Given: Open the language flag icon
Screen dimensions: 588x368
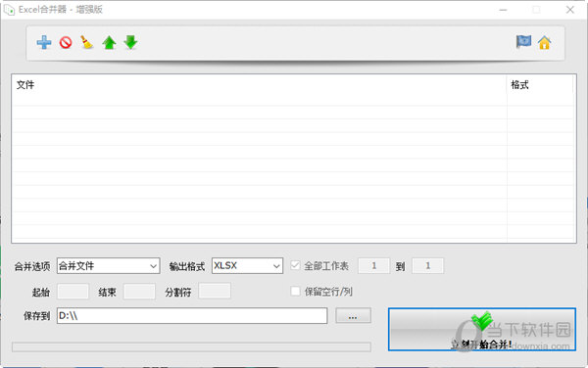Looking at the screenshot, I should click(523, 41).
